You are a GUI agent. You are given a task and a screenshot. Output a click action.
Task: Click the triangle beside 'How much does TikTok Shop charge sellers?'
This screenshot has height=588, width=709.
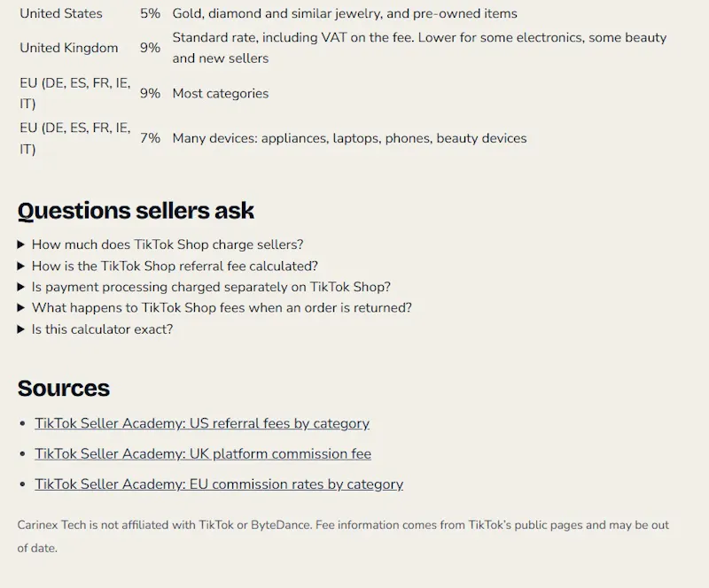click(x=20, y=244)
